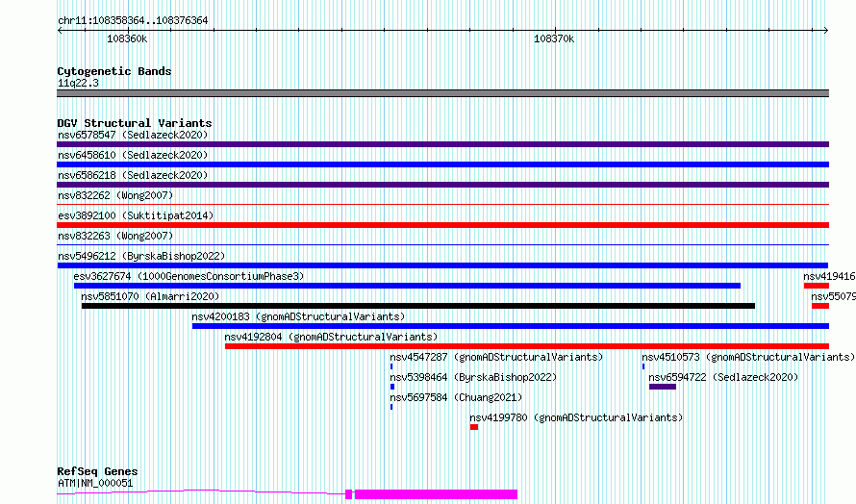The image size is (856, 504).
Task: Click the 108360k ruler tick label
Action: (127, 38)
